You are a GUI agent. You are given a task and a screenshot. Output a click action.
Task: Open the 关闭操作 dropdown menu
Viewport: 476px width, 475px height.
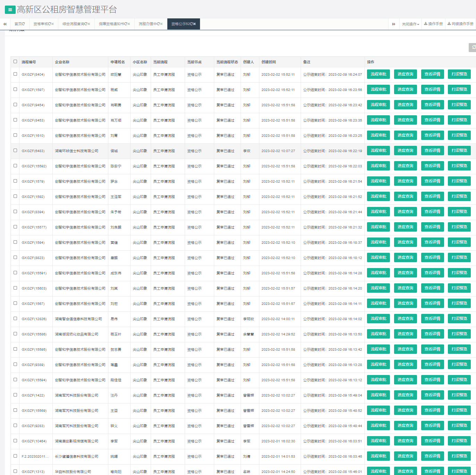click(410, 24)
